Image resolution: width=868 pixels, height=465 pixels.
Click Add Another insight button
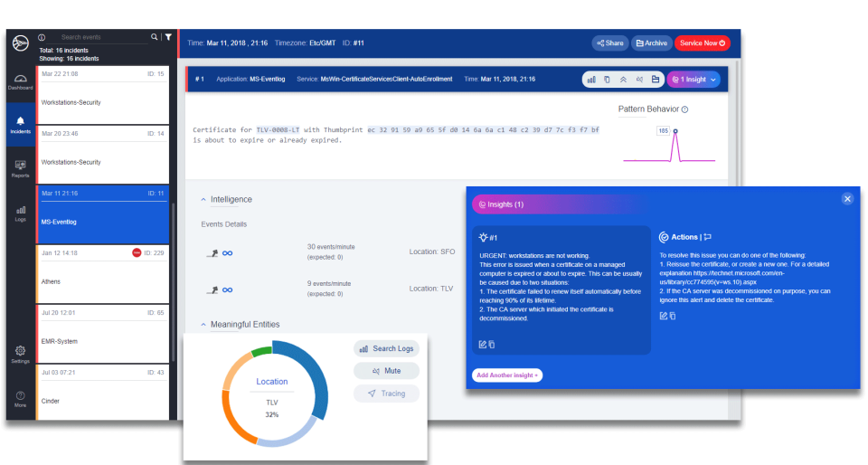(x=507, y=375)
